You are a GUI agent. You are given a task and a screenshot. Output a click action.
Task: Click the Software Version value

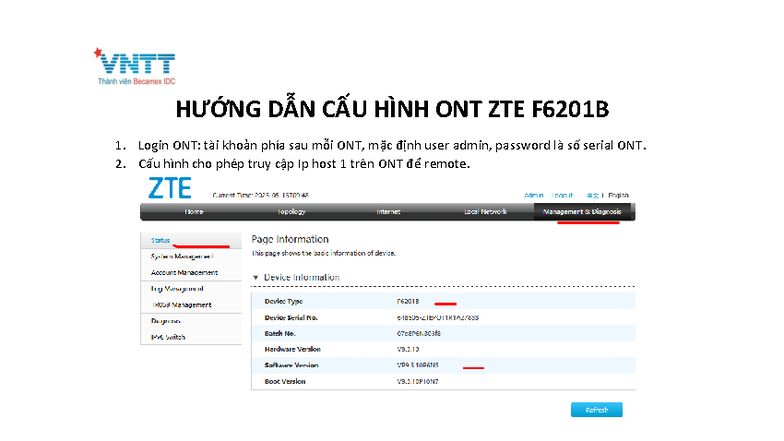(x=418, y=366)
